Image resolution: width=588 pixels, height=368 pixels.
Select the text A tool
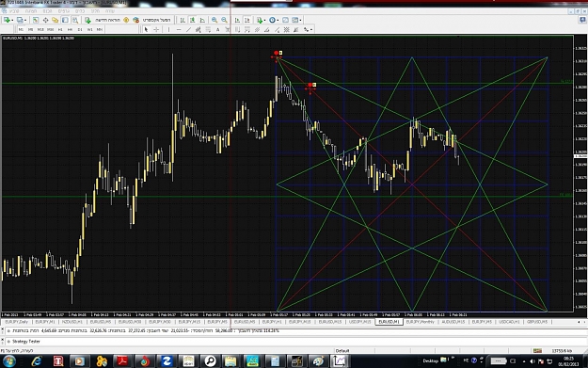(x=217, y=29)
